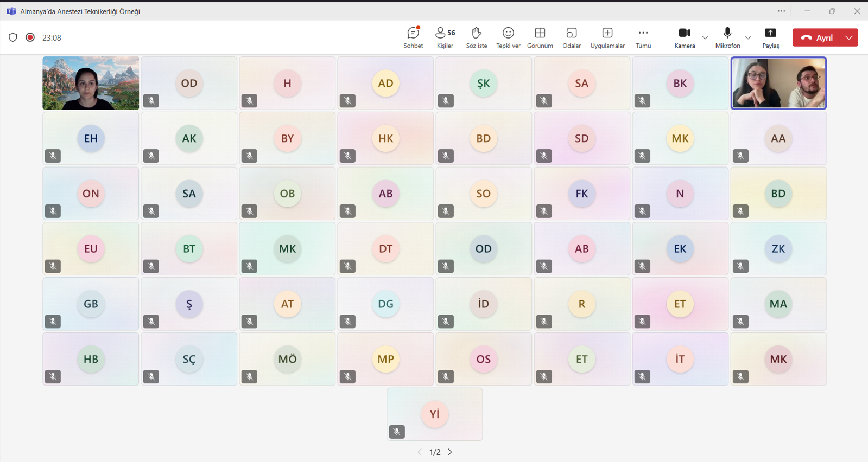Select the DT participant avatar
Screen dimensions: 868x462
pos(385,249)
